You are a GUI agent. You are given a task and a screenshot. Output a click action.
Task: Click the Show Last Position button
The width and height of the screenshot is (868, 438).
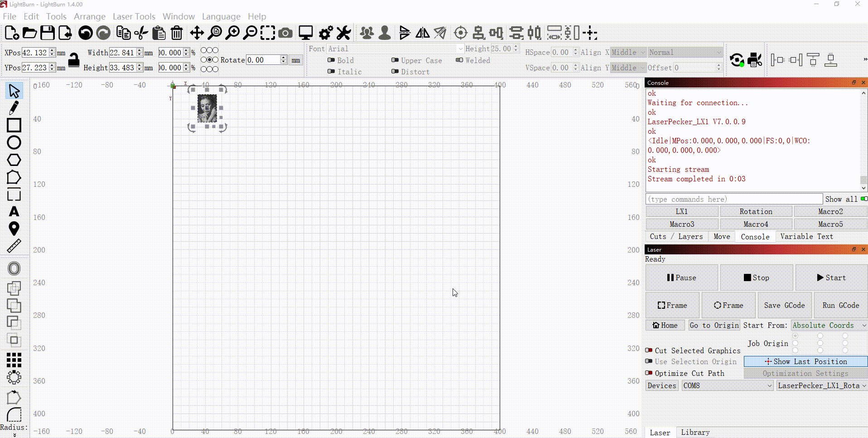806,361
